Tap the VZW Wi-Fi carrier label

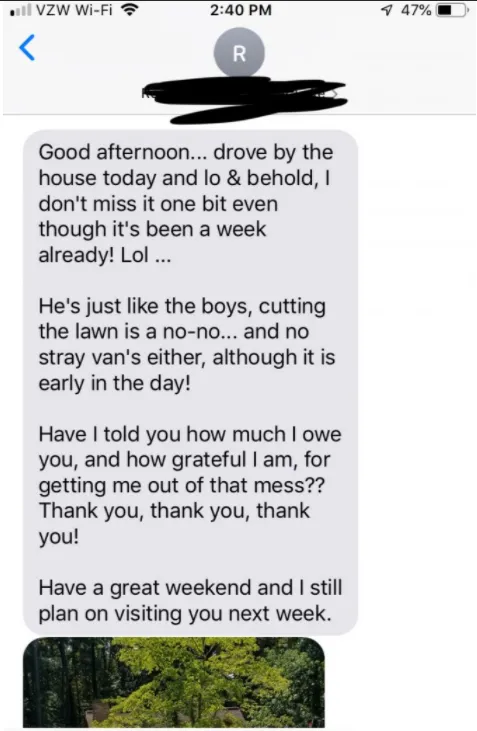pos(75,10)
